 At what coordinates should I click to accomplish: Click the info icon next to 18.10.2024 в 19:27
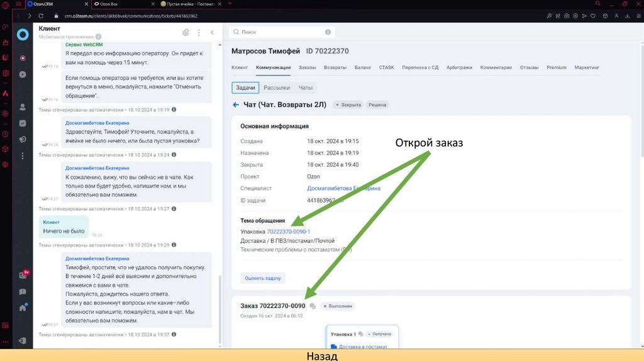point(174,209)
